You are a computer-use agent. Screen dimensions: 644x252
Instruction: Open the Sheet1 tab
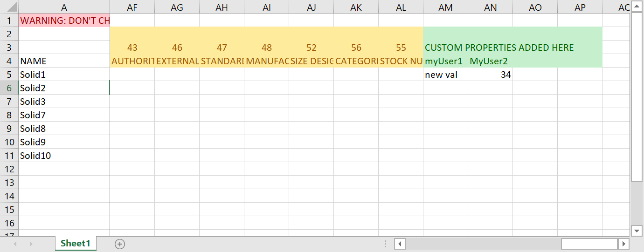(x=76, y=243)
